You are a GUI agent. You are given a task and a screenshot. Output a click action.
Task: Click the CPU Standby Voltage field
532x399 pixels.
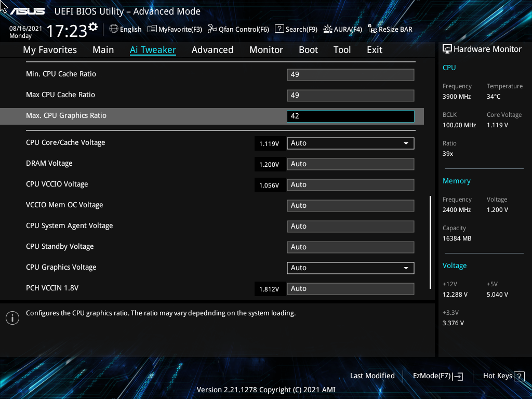point(351,247)
